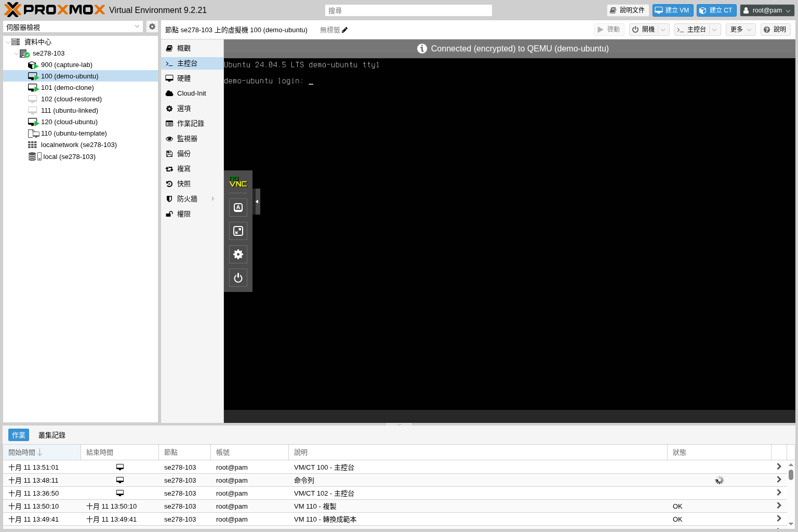
Task: Click the 建立 CT button
Action: coord(716,10)
